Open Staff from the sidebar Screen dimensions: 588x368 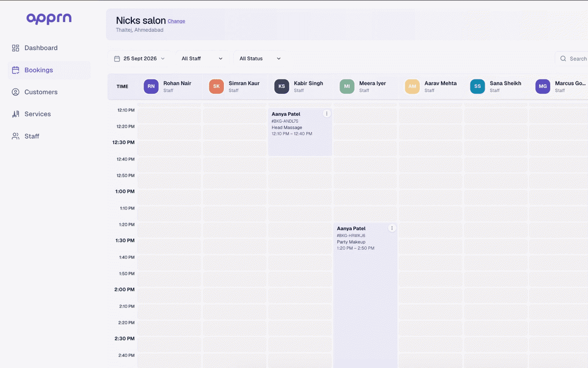pyautogui.click(x=49, y=136)
